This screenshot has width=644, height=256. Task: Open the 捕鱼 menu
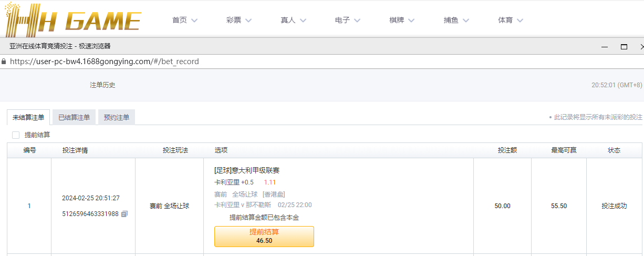point(451,20)
